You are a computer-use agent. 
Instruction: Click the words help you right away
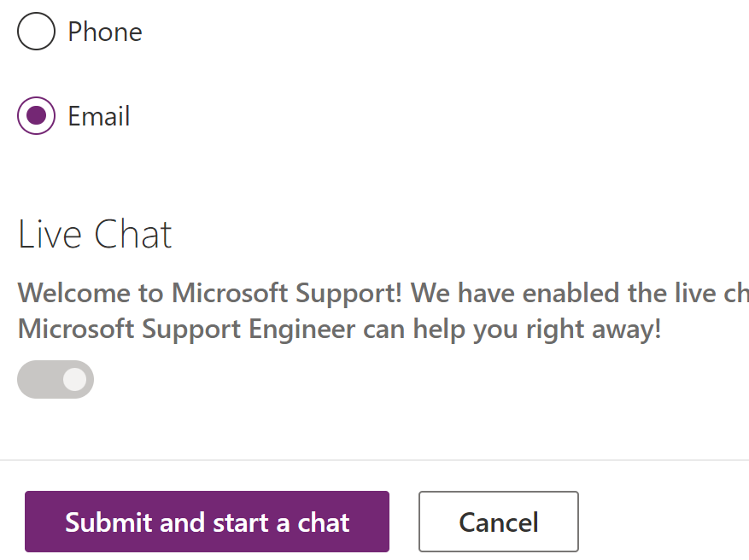pos(537,330)
